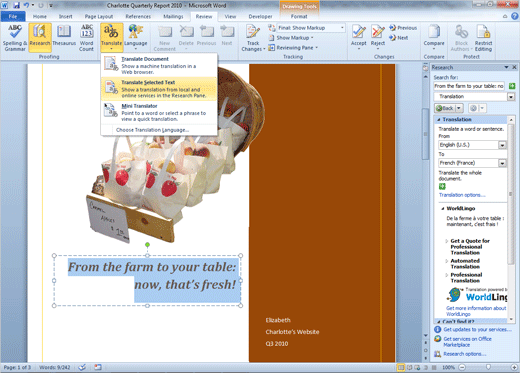
Task: Open the To language French dropdown
Action: click(502, 163)
